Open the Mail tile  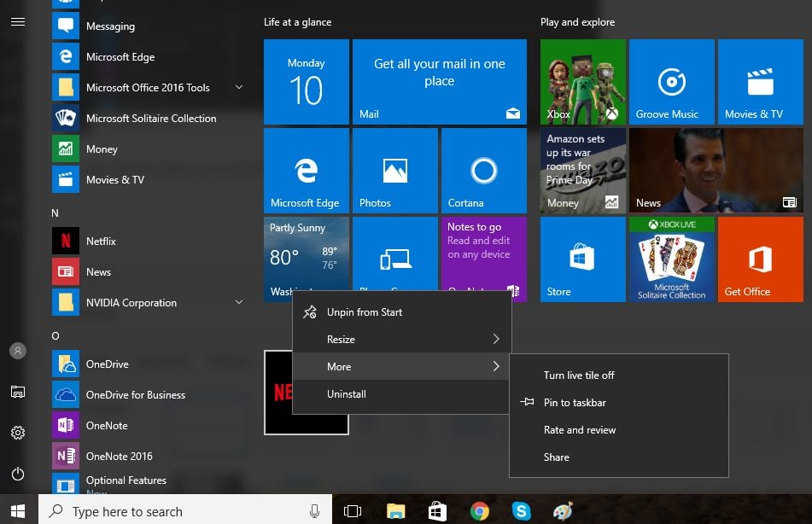[x=439, y=82]
